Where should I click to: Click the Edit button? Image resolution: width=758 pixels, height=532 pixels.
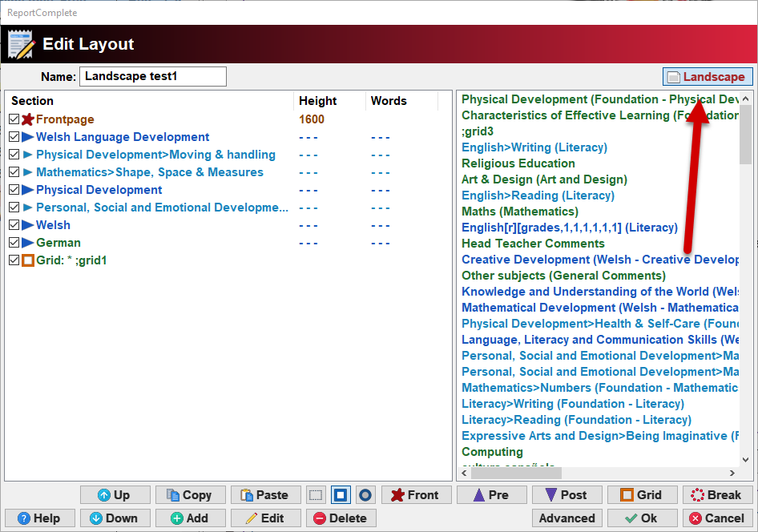pos(266,518)
